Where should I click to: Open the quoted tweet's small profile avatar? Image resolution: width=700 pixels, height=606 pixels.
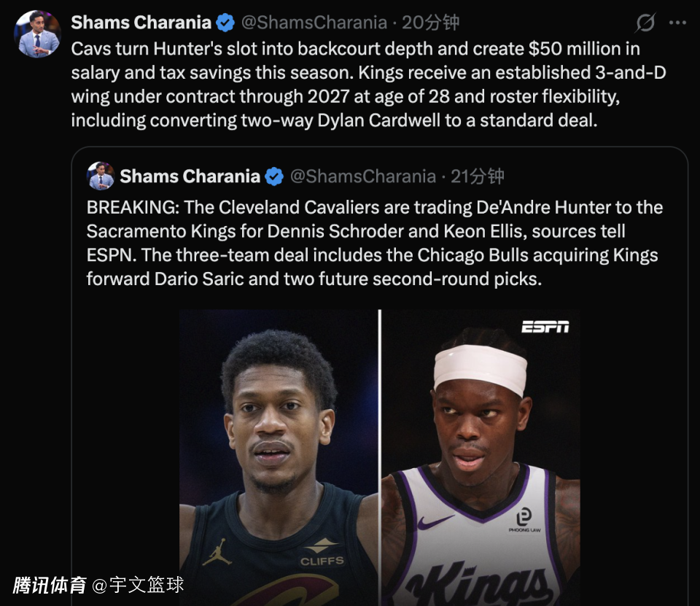point(101,176)
